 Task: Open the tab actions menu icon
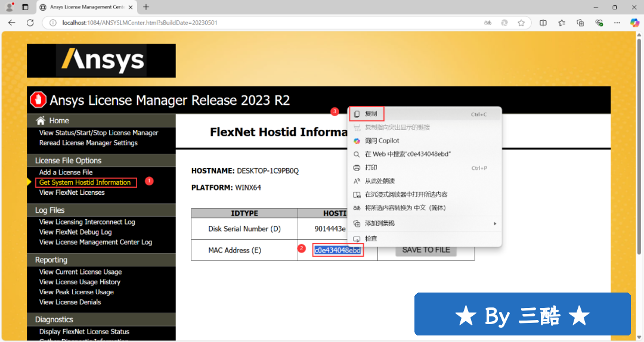tap(25, 7)
